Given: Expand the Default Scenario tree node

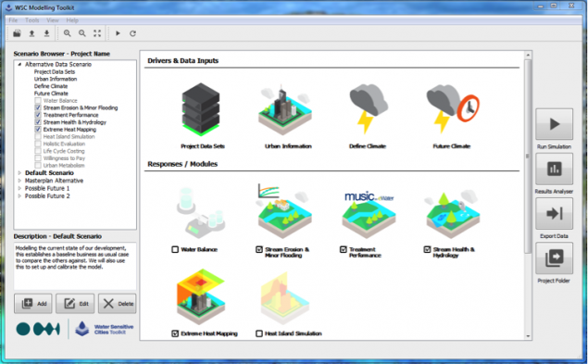Looking at the screenshot, I should [19, 173].
